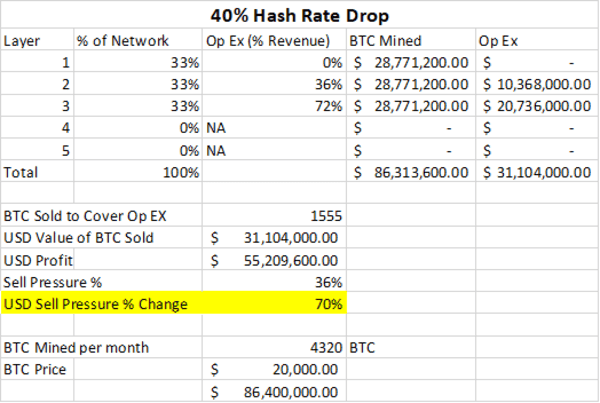Select the $86,400,000.00 bottom cell

coord(274,392)
